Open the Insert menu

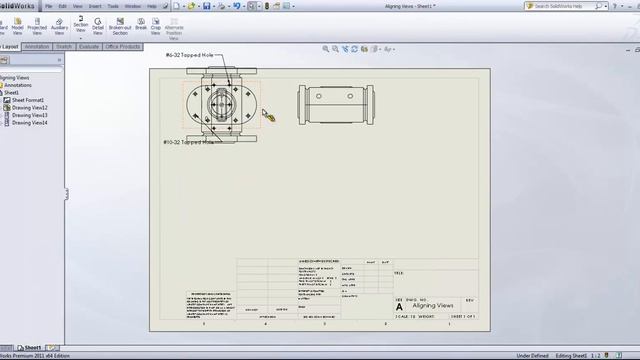coord(95,6)
